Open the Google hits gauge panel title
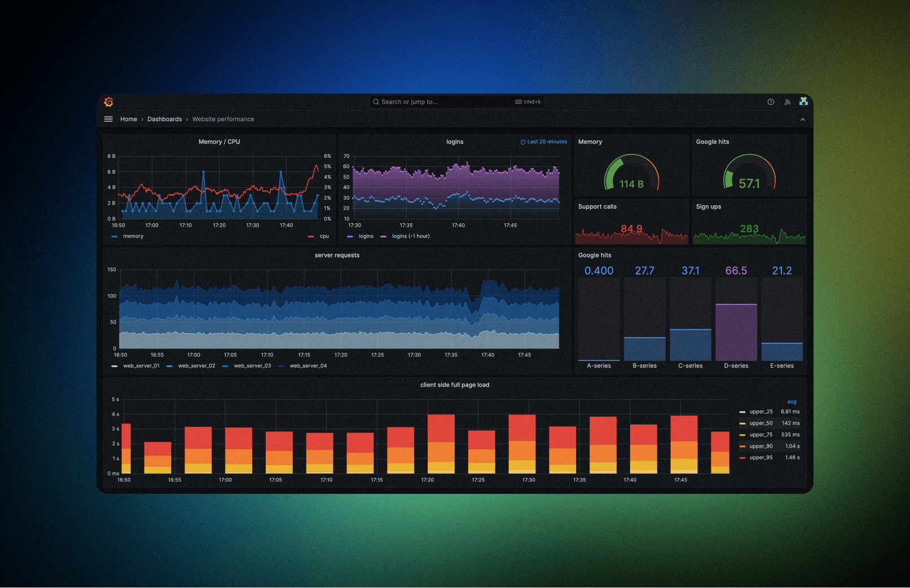 click(x=713, y=142)
